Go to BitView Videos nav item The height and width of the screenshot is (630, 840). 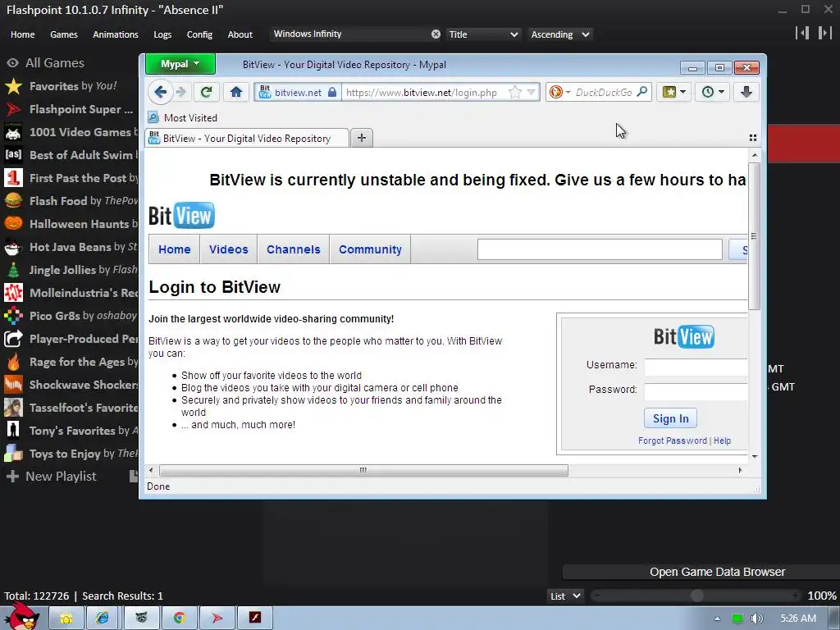[229, 249]
